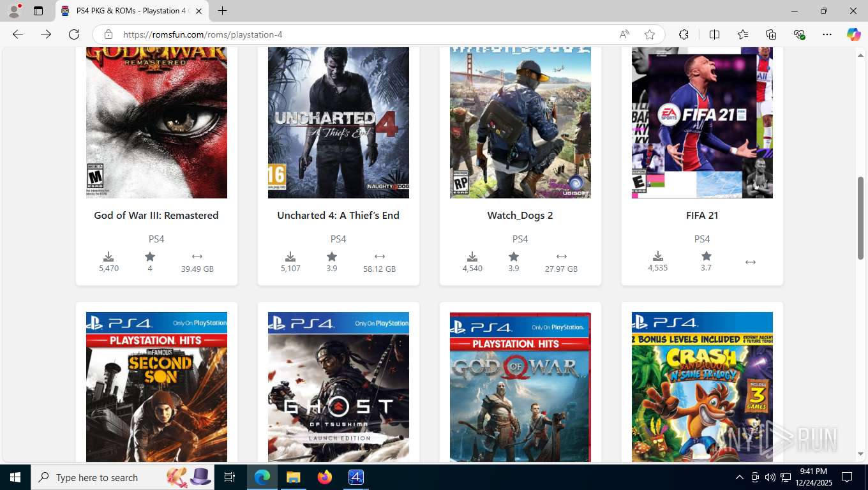This screenshot has width=868, height=490.
Task: Open the Split screen icon
Action: coord(714,34)
